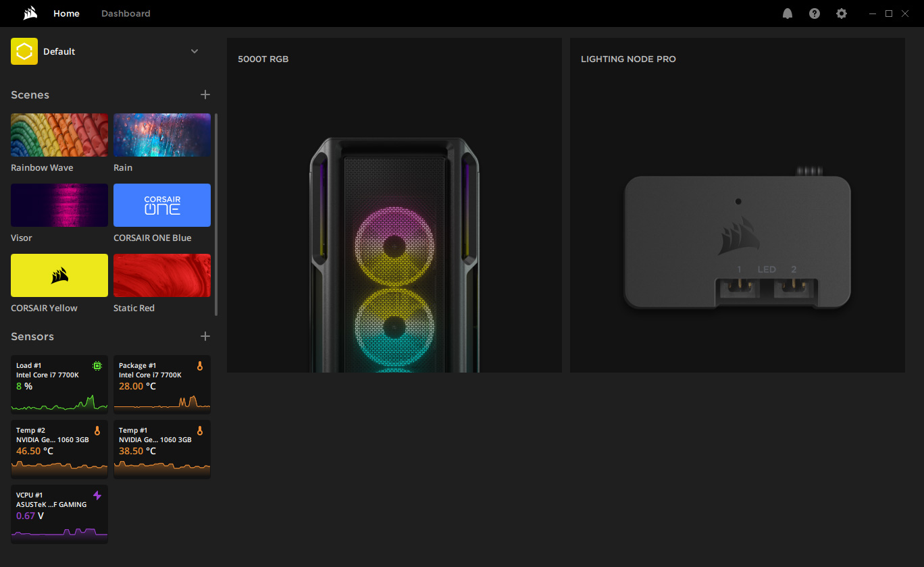Screen dimensions: 924x567
Task: Click the thermometer icon on Package #1
Action: click(x=200, y=366)
